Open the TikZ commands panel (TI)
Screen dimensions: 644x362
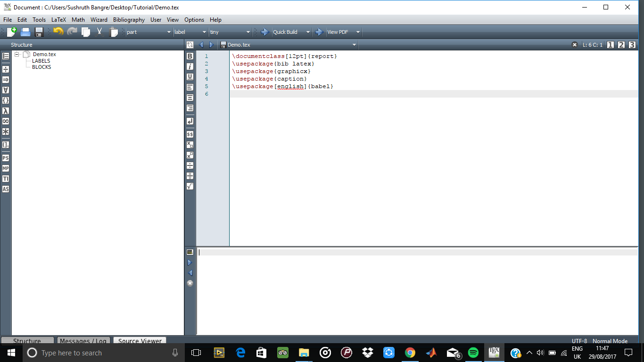click(6, 179)
